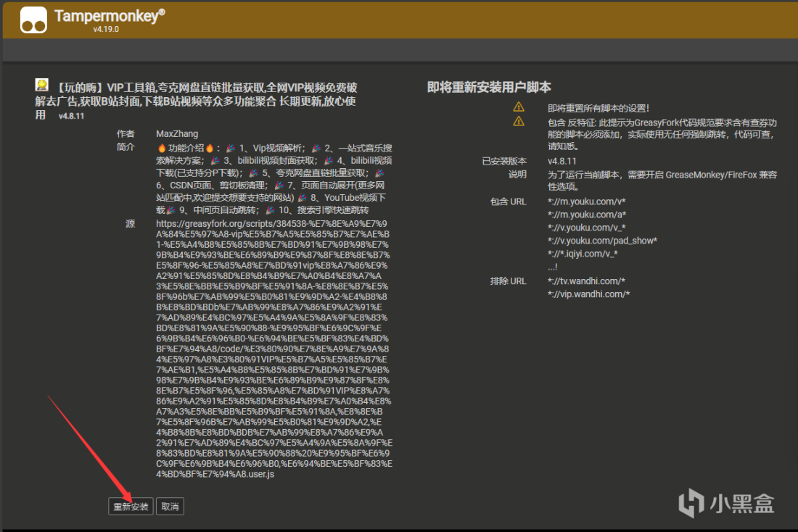The height and width of the screenshot is (532, 798).
Task: Click the 包含 URL label
Action: 508,201
